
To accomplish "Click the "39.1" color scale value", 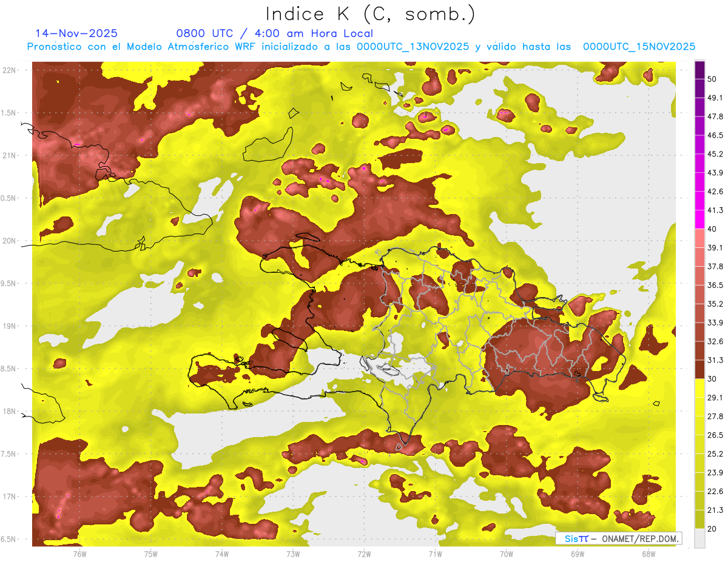I will pyautogui.click(x=715, y=247).
